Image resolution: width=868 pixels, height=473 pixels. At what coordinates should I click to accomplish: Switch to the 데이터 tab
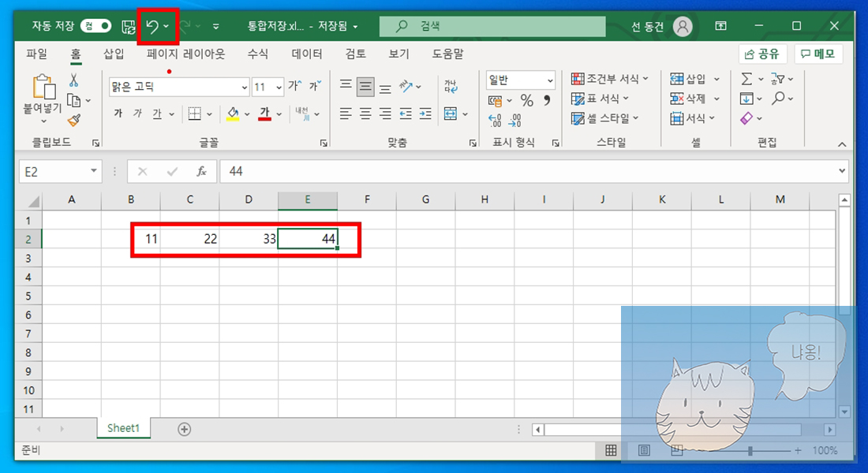point(307,54)
